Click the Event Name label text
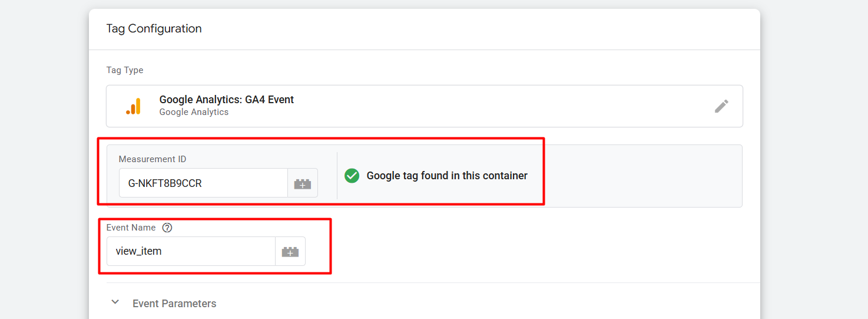This screenshot has height=319, width=868. [131, 228]
